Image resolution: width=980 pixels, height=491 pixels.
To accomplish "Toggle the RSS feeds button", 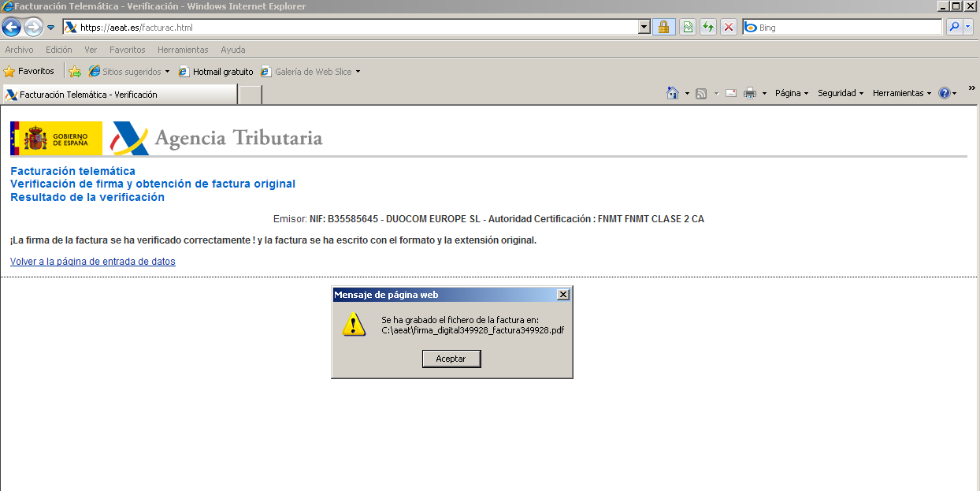I will coord(700,92).
